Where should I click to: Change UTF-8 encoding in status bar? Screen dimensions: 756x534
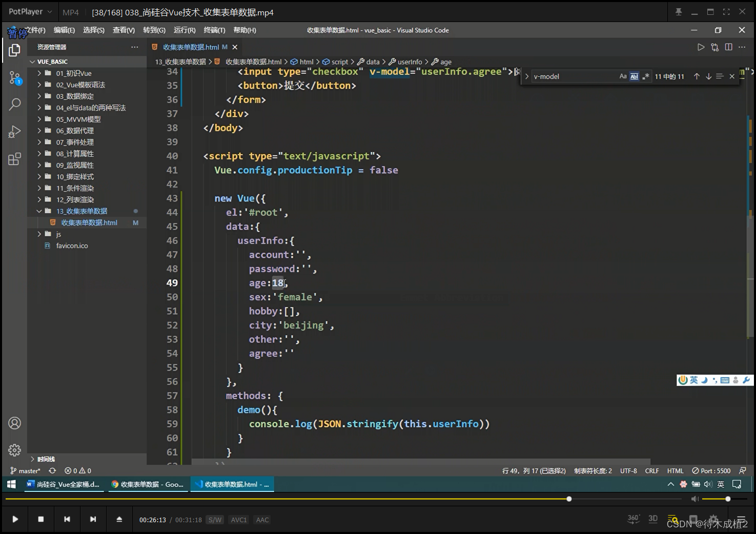(628, 470)
